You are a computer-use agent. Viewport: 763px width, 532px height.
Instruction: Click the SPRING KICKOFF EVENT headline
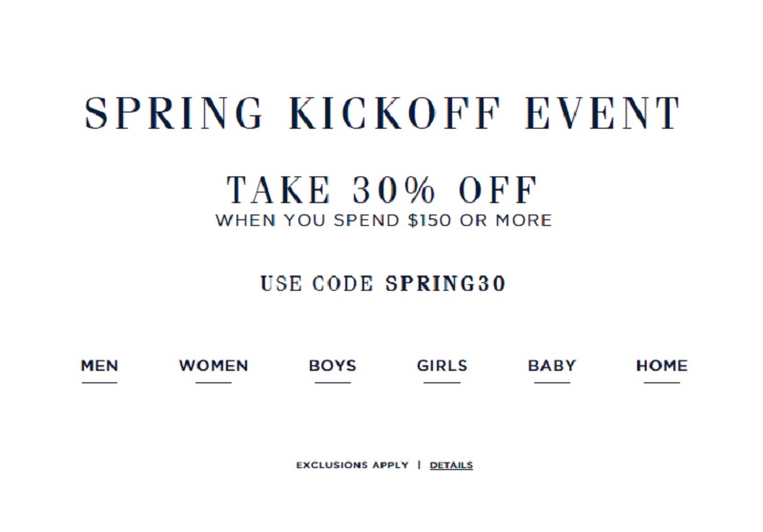pos(382,113)
